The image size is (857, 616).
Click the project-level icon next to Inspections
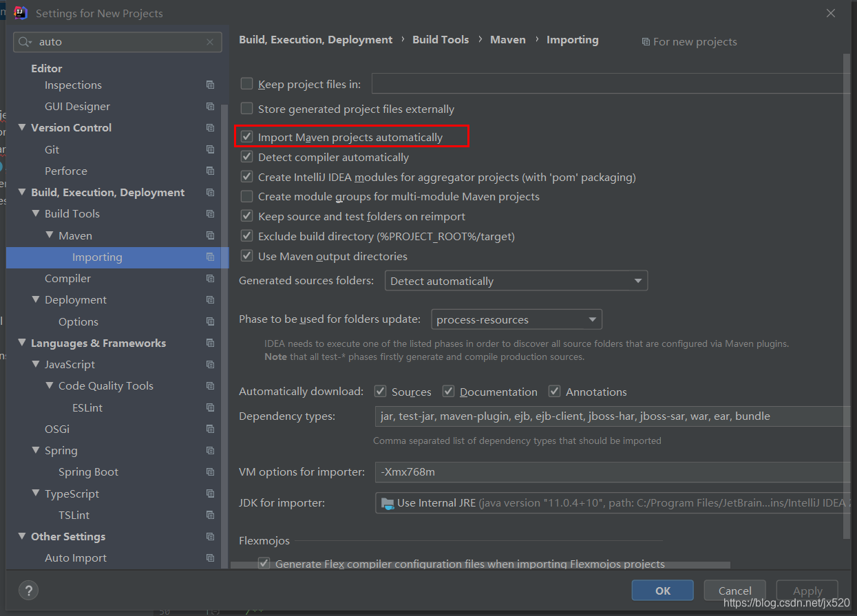[210, 85]
